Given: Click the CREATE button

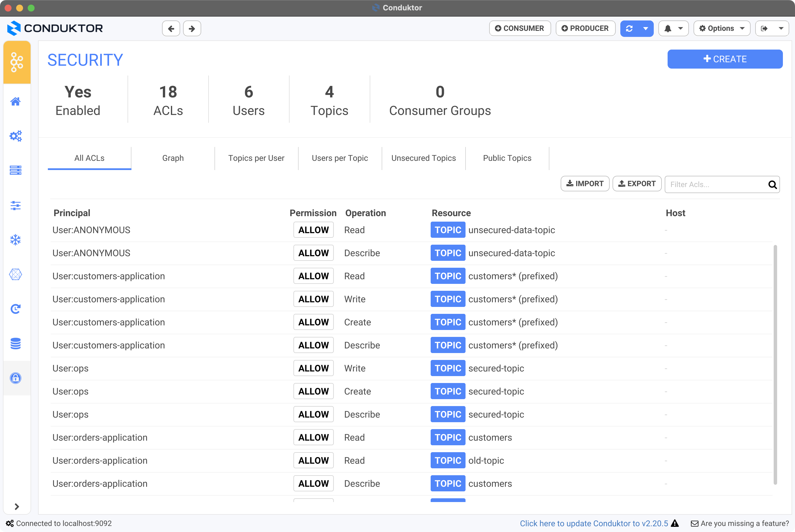Looking at the screenshot, I should (x=725, y=59).
